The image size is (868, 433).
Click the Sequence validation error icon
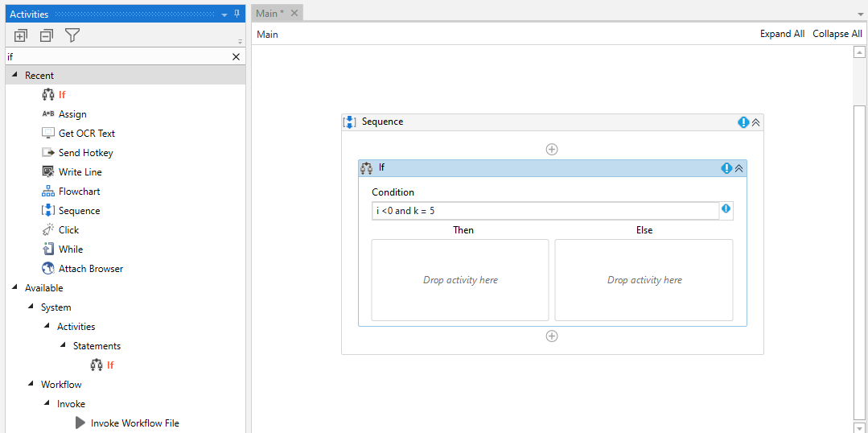[743, 122]
